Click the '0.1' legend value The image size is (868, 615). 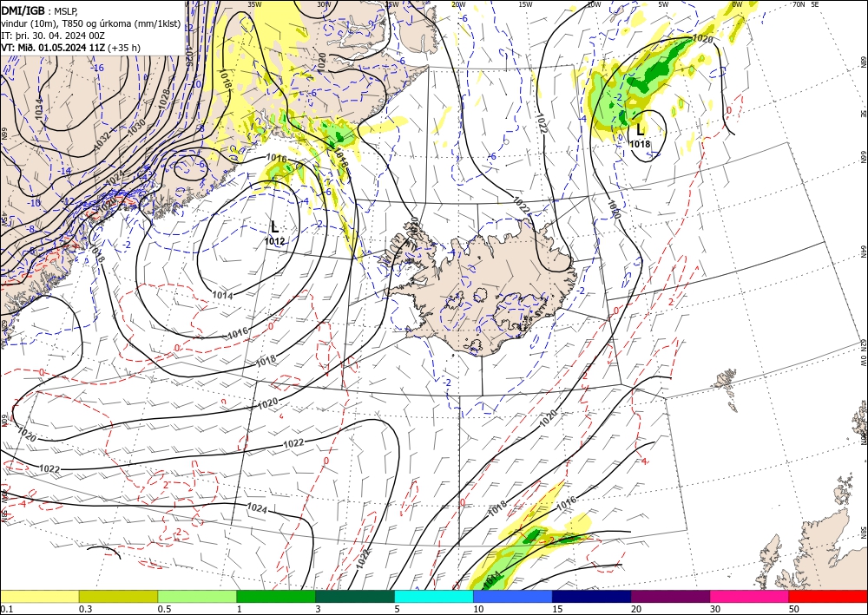click(x=6, y=609)
